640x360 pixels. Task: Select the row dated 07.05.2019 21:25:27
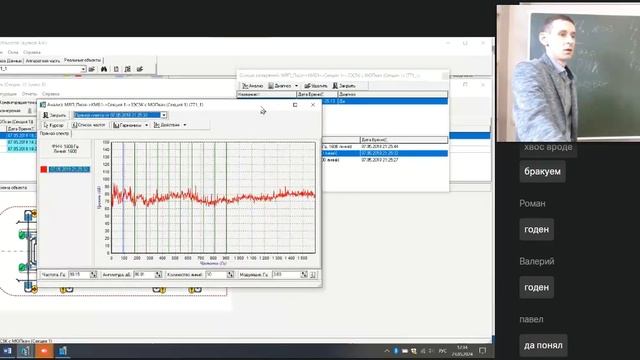(x=385, y=160)
